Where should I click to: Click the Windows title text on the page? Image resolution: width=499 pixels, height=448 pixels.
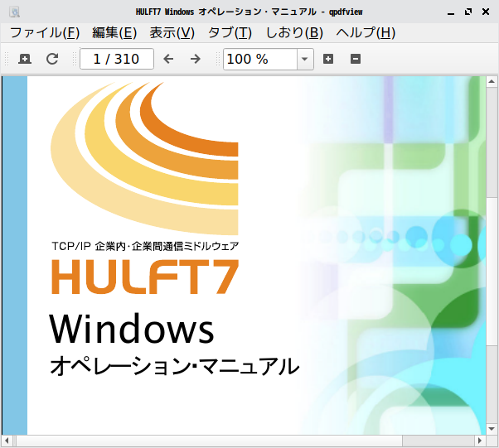132,328
